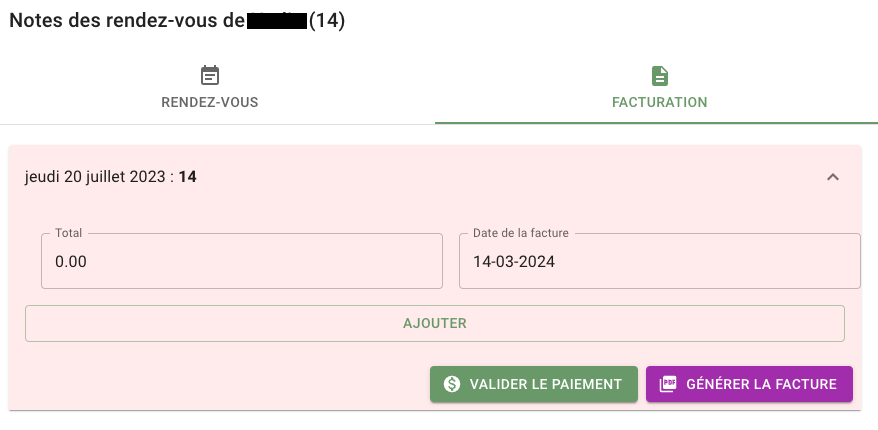The image size is (878, 430).
Task: Click the calendar icon above Rendez-vous
Action: pos(210,76)
